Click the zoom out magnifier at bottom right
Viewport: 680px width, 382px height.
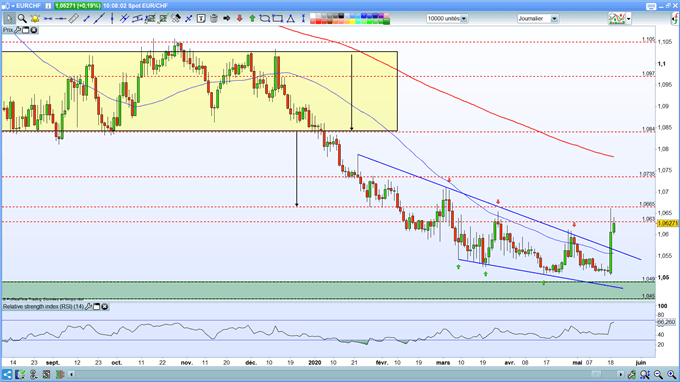[x=658, y=374]
